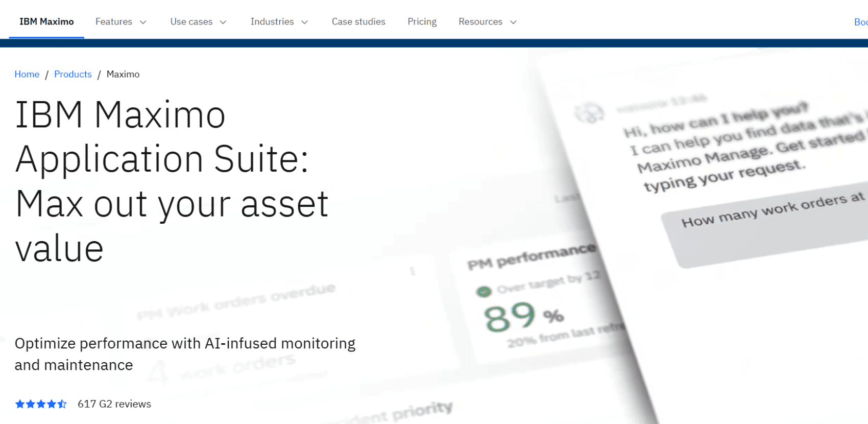Click the Home breadcrumb link
Image resolution: width=868 pixels, height=424 pixels.
coord(27,74)
